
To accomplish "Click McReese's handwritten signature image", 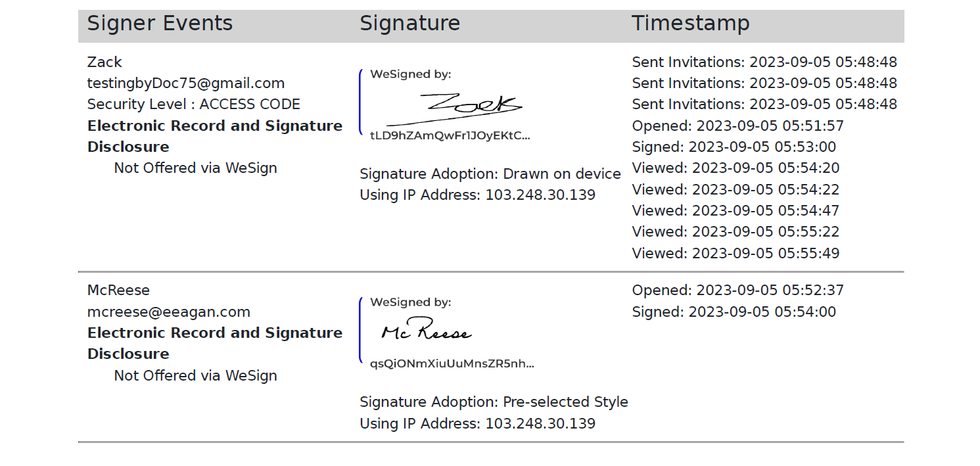I will [x=427, y=331].
